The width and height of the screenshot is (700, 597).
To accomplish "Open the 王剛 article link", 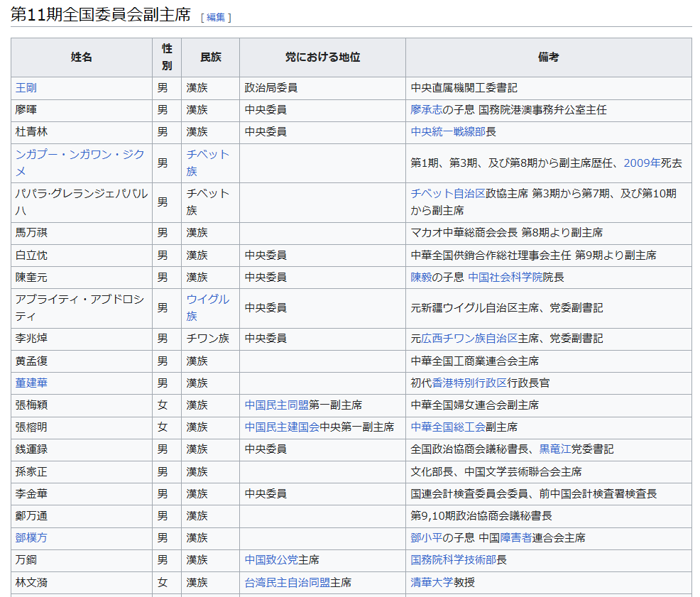I will point(26,88).
